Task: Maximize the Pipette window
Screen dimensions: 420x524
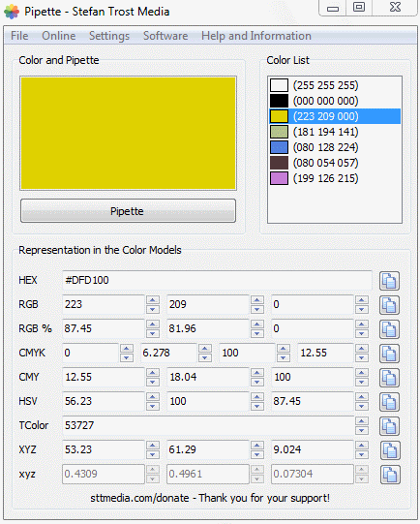Action: point(359,8)
